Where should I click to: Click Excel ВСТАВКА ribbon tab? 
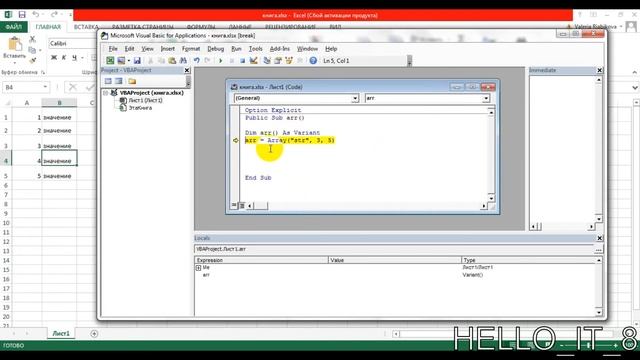(x=86, y=27)
